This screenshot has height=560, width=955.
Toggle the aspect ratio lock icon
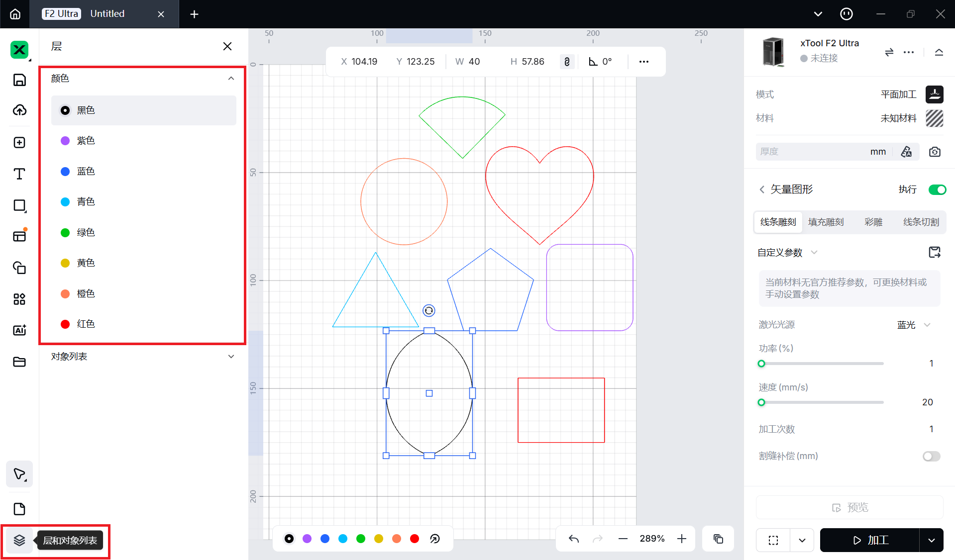point(567,62)
